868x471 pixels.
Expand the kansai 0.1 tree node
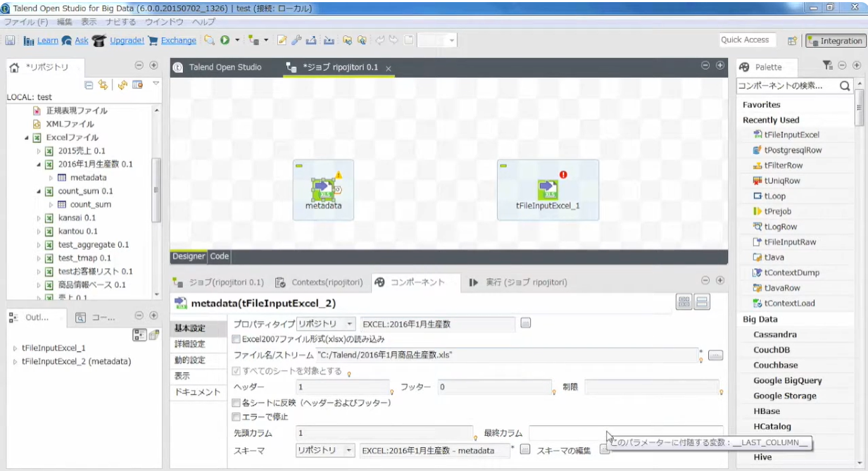click(39, 218)
